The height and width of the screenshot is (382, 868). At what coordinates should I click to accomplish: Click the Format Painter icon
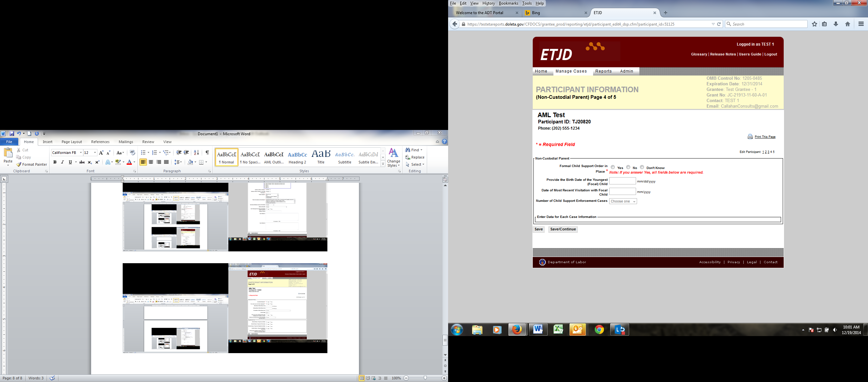(19, 164)
